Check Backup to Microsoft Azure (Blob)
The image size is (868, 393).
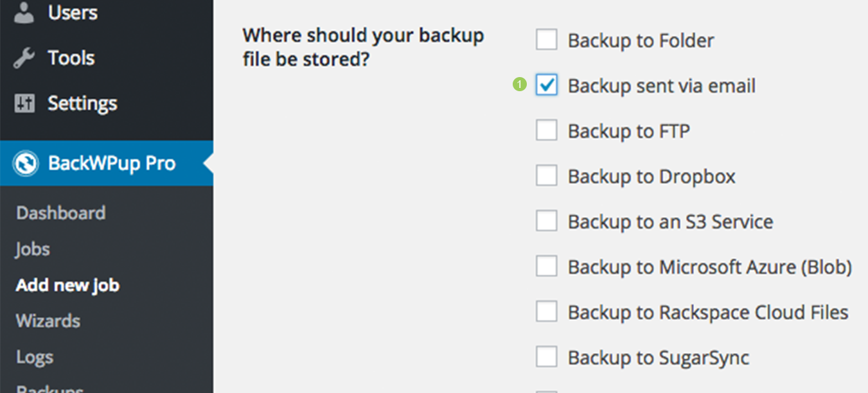[x=547, y=266]
